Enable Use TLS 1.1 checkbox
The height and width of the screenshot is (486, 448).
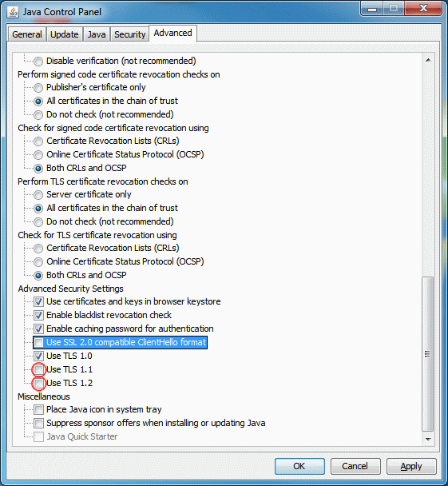tap(38, 369)
